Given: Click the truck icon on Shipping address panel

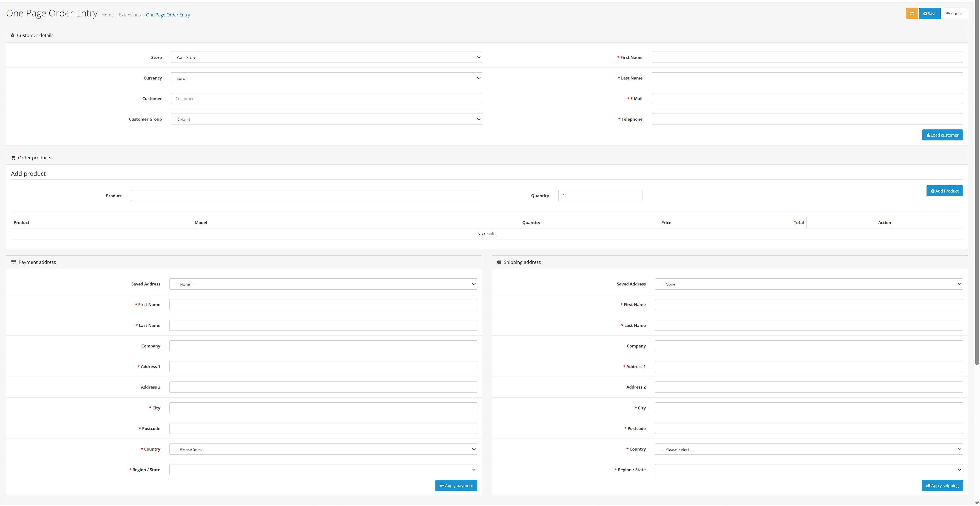Looking at the screenshot, I should 499,262.
